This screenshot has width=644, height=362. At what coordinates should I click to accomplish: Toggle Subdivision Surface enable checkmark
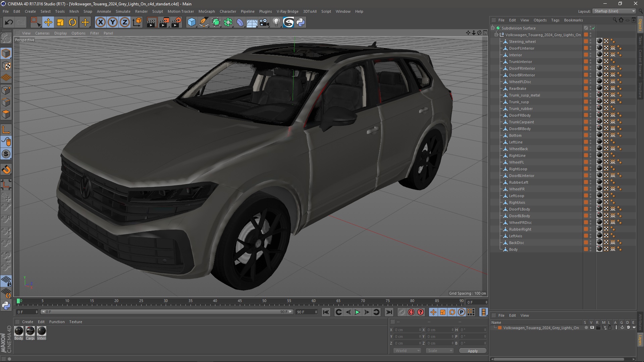tap(593, 28)
